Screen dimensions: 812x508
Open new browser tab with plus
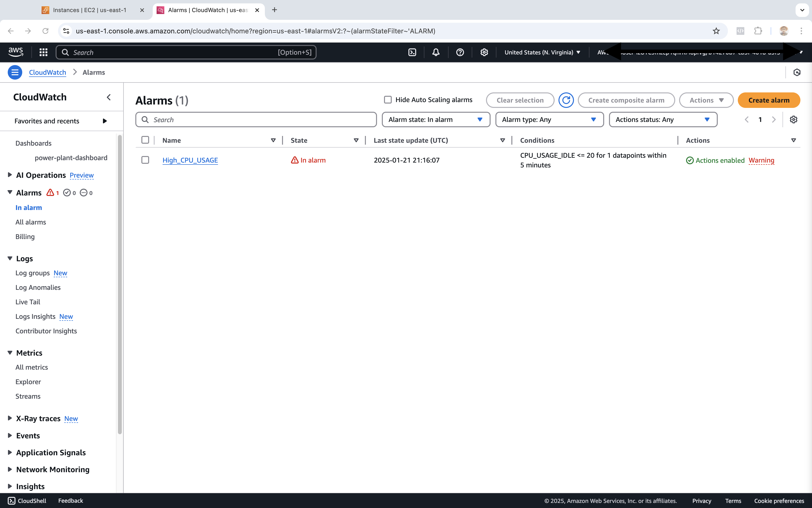[x=275, y=10]
